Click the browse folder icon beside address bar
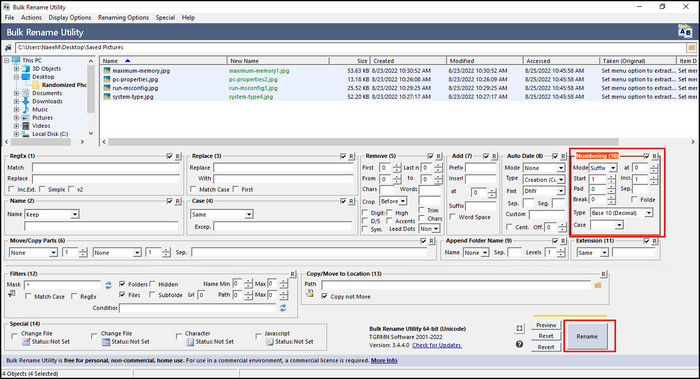Viewport: 700px width, 379px height. 692,47
